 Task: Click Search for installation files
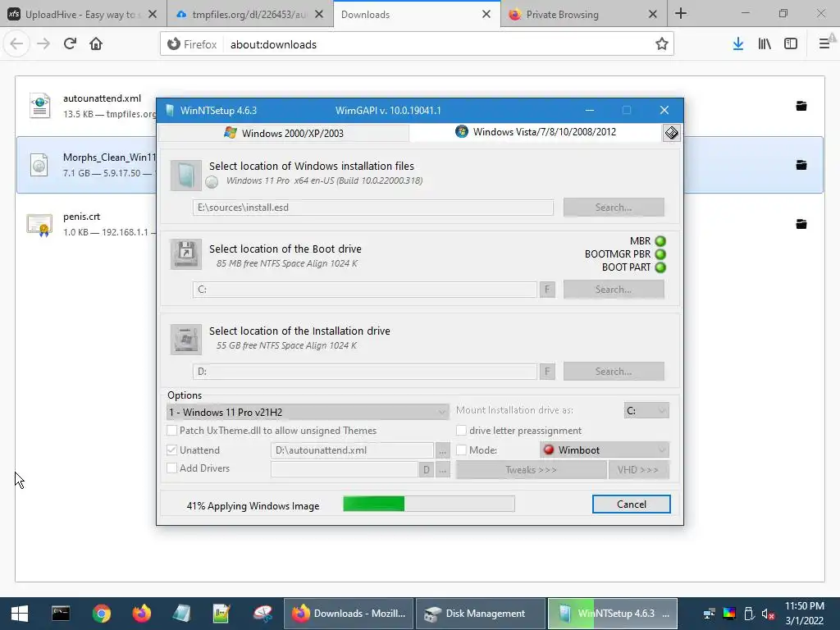click(x=614, y=208)
